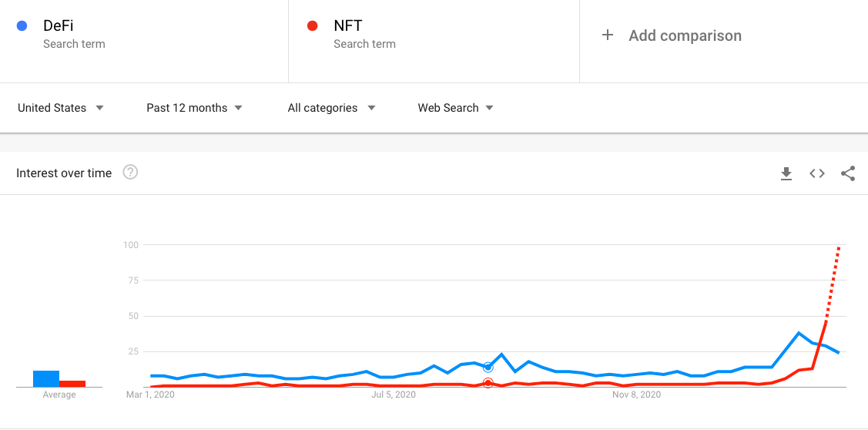This screenshot has height=430, width=868.
Task: Open the embed code icon
Action: click(x=817, y=173)
